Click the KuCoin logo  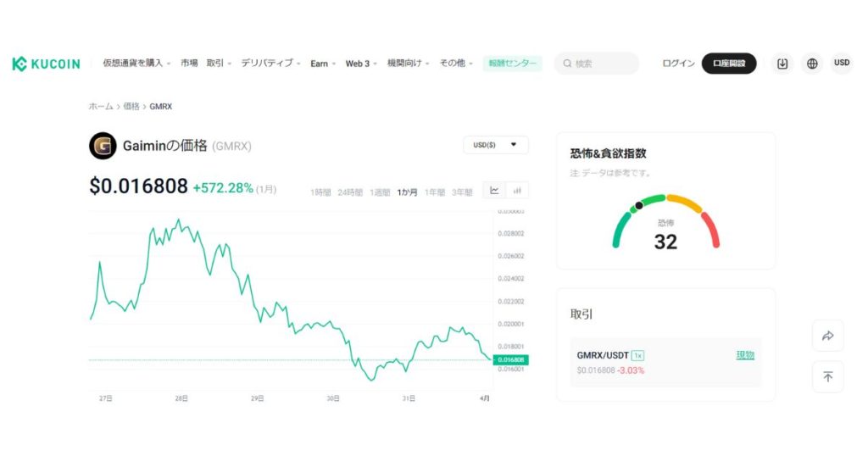pyautogui.click(x=46, y=64)
